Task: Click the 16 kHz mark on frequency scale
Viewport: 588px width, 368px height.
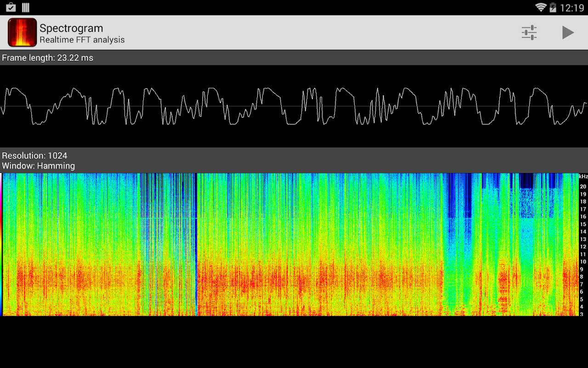Action: pyautogui.click(x=583, y=217)
